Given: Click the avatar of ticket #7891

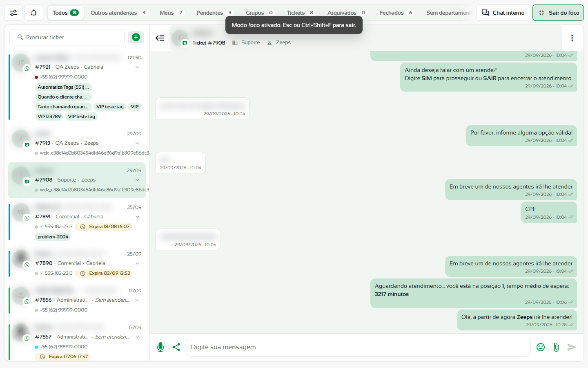Looking at the screenshot, I should click(x=21, y=212).
